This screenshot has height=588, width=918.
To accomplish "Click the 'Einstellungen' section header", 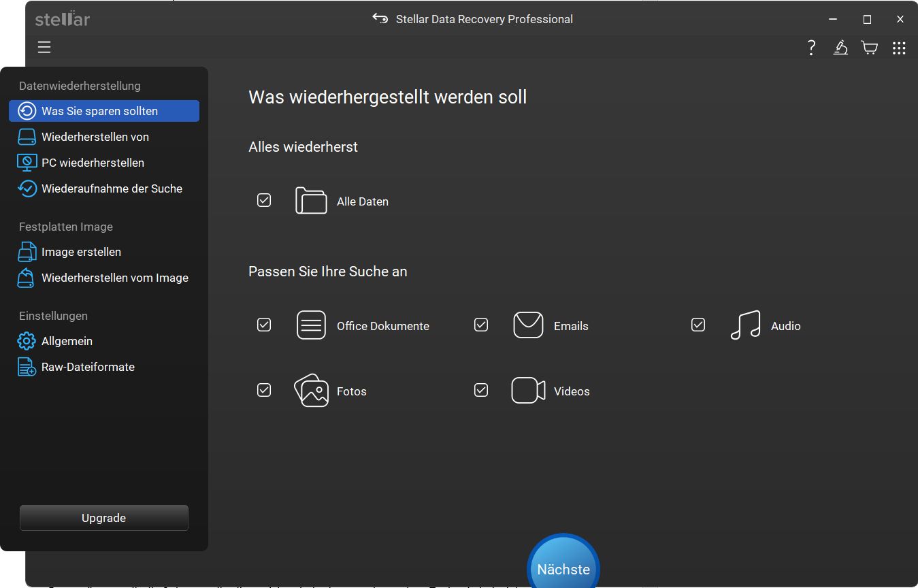I will pyautogui.click(x=53, y=316).
